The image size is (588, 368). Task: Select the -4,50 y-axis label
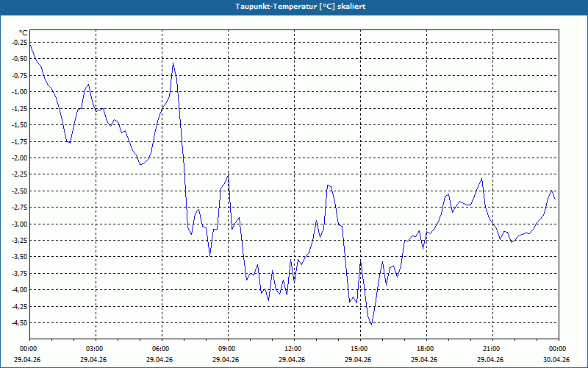20,323
